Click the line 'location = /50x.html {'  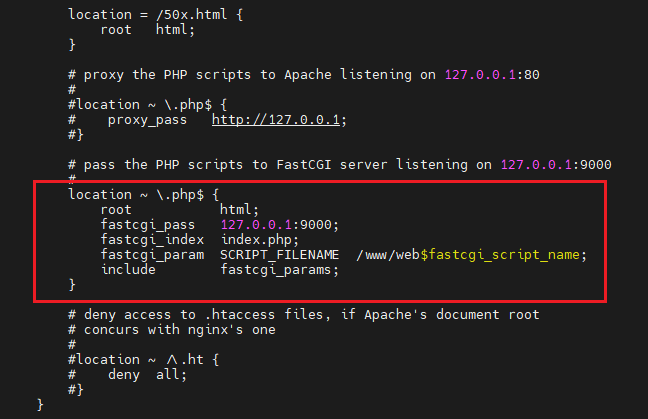click(x=156, y=14)
